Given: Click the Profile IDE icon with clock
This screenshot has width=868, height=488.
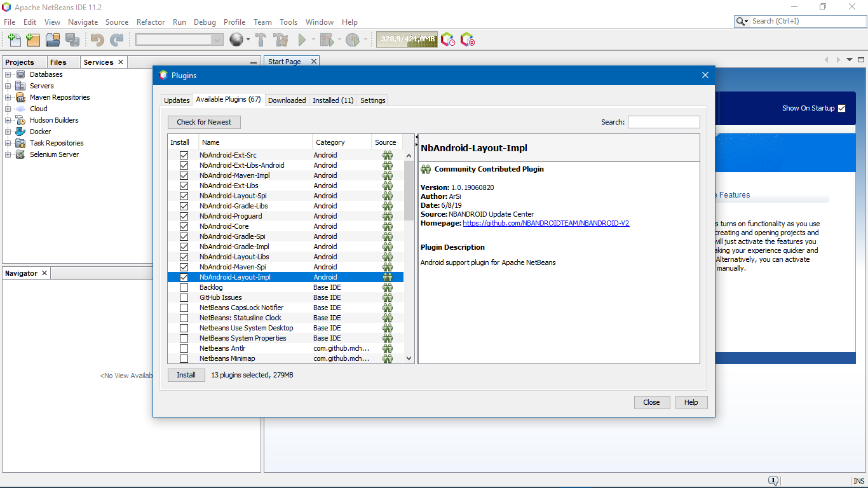Looking at the screenshot, I should point(448,40).
